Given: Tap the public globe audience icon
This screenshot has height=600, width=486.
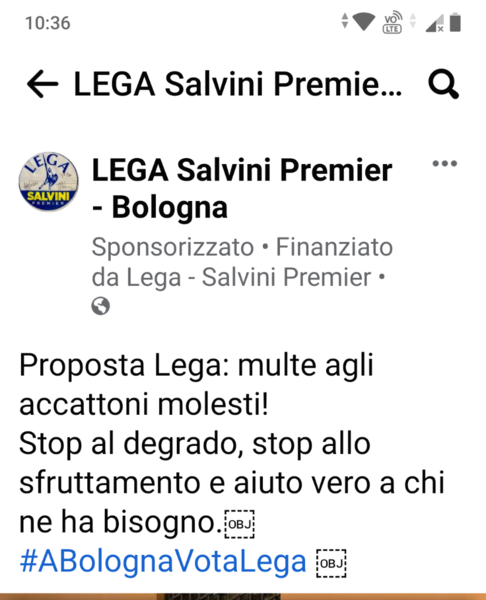Looking at the screenshot, I should coord(101,306).
